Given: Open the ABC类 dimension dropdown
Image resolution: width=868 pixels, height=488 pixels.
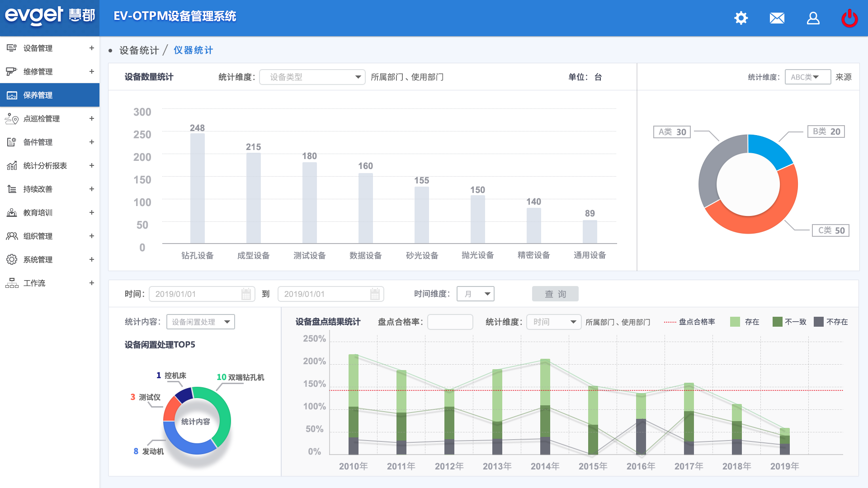Looking at the screenshot, I should 807,77.
